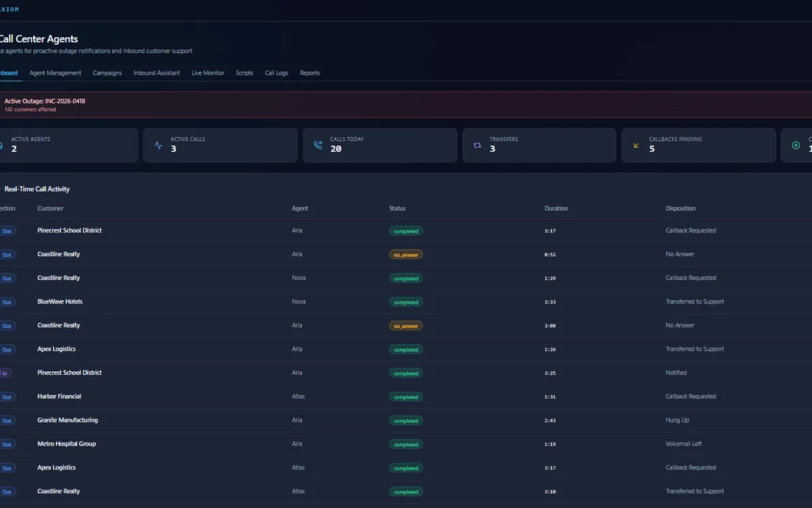The image size is (812, 508).
Task: Click the 142 customers affected text
Action: tap(30, 110)
